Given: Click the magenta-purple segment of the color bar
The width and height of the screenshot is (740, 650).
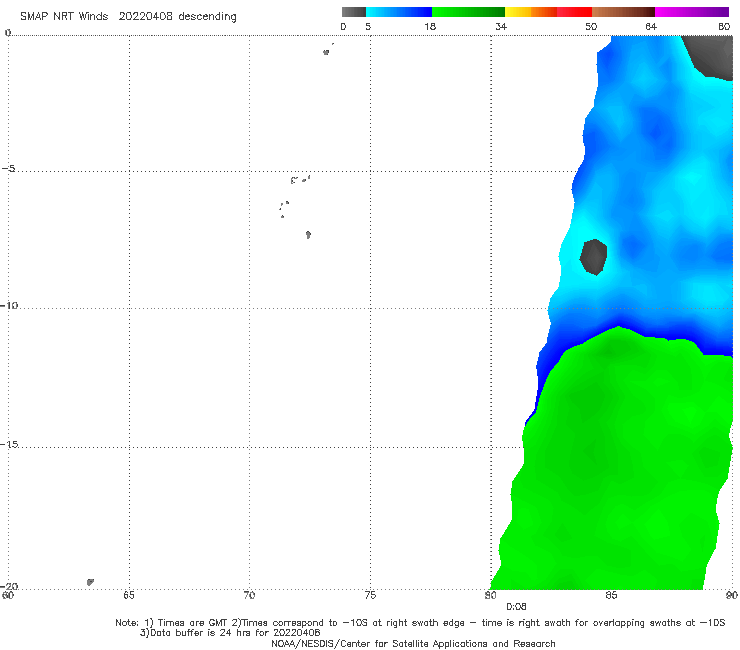Looking at the screenshot, I should (x=692, y=12).
